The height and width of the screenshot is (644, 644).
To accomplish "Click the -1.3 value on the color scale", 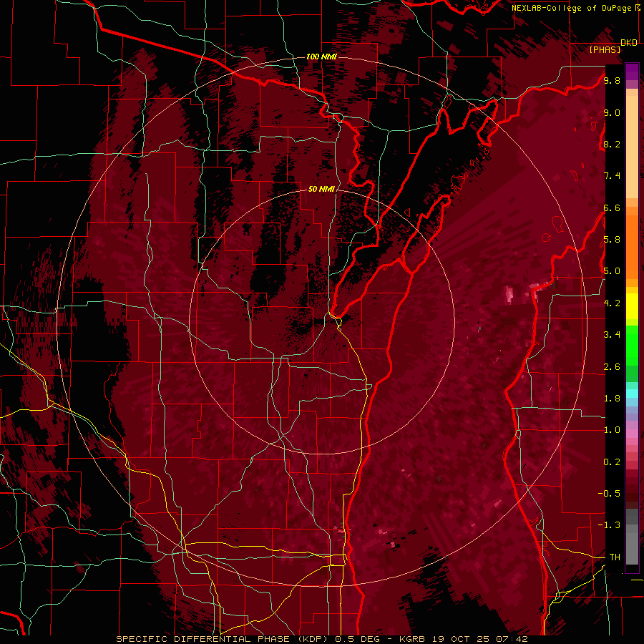I will point(609,525).
